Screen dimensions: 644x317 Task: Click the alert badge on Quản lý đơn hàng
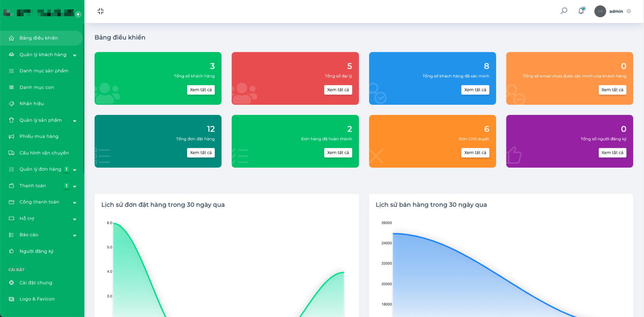pos(66,169)
